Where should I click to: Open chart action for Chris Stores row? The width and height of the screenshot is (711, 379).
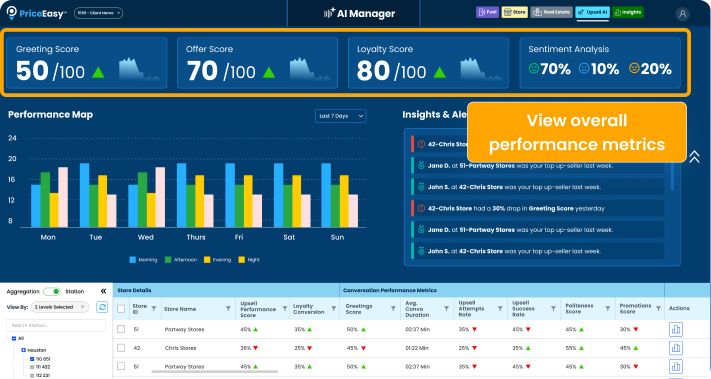coord(676,348)
